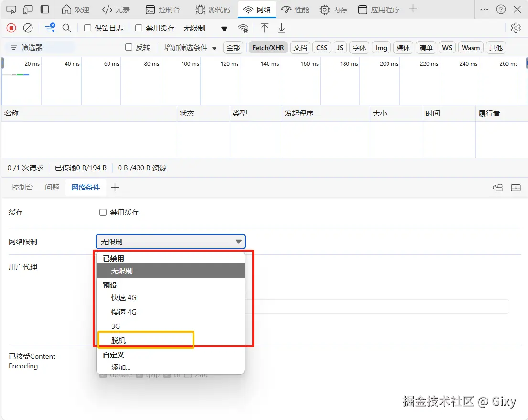Open the 内存 tab
The height and width of the screenshot is (420, 528).
point(334,10)
